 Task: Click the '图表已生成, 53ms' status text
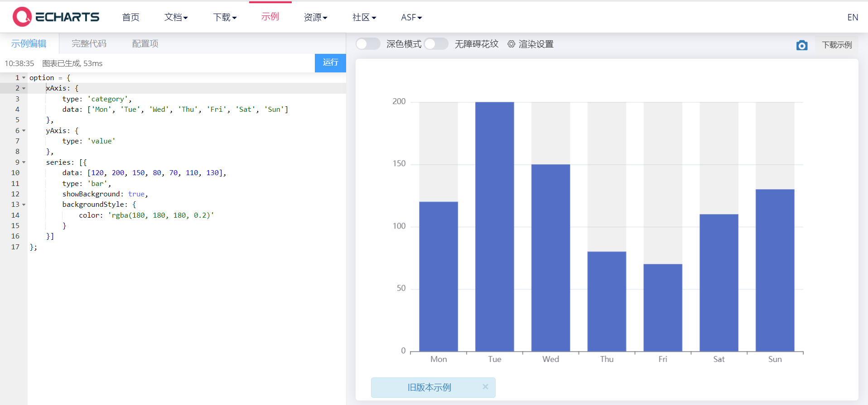[72, 63]
